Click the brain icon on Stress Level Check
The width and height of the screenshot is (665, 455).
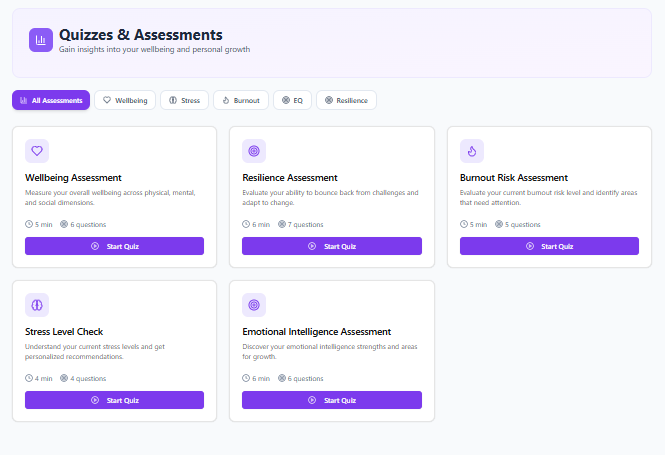(37, 305)
